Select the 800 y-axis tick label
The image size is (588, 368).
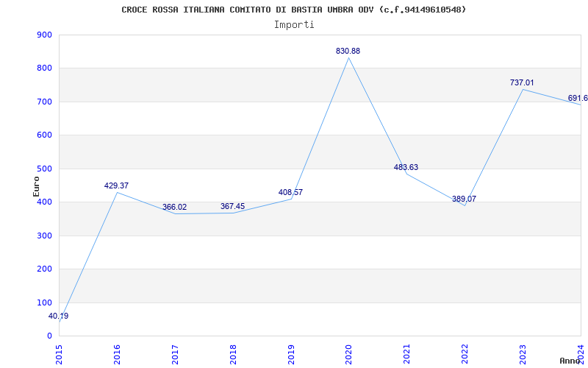[44, 68]
